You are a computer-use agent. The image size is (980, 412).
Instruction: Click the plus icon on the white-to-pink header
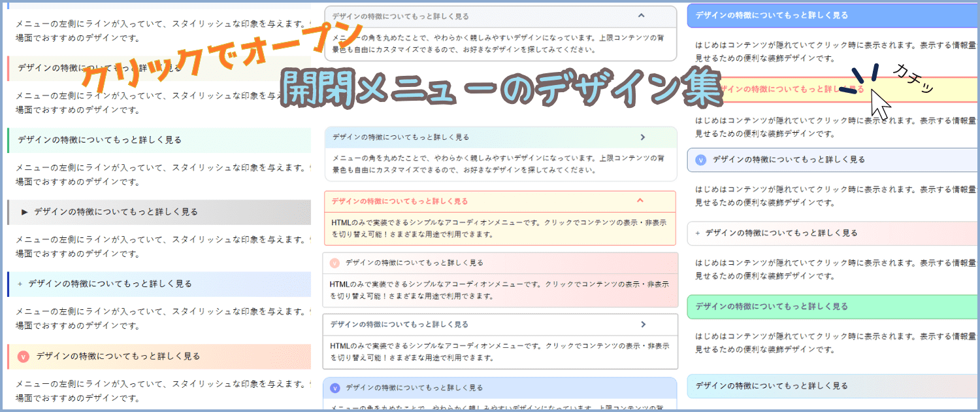[698, 233]
